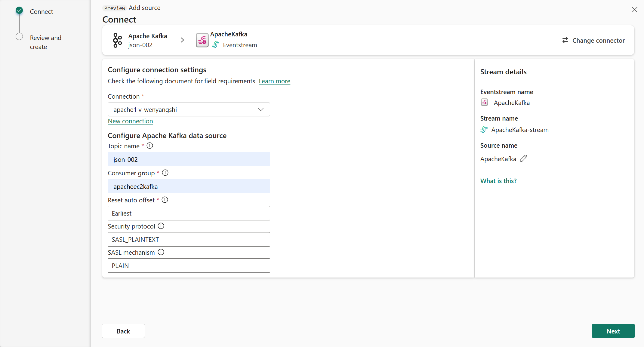Show info tooltip for Topic name
The image size is (644, 347).
point(150,146)
